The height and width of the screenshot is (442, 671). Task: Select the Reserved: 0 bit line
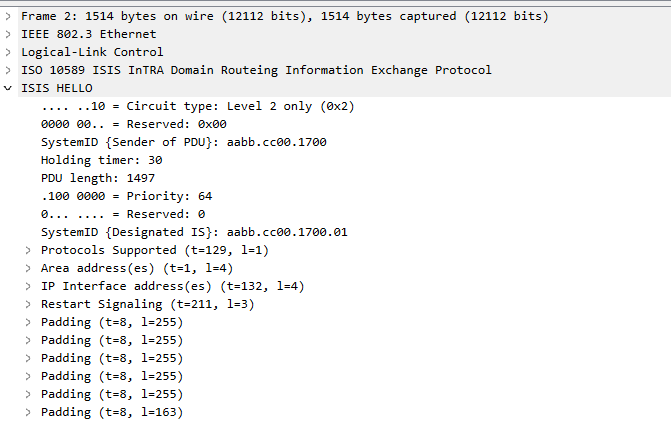point(122,214)
